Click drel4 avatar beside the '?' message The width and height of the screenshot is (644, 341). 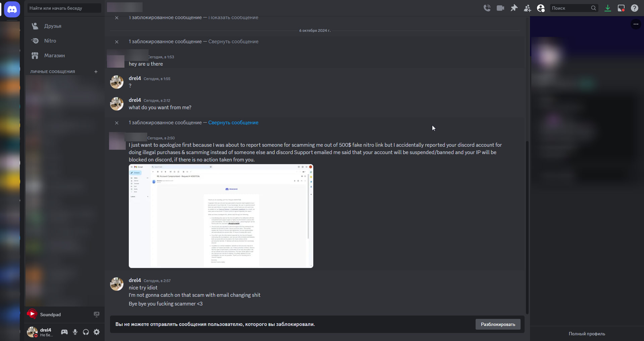click(x=117, y=82)
